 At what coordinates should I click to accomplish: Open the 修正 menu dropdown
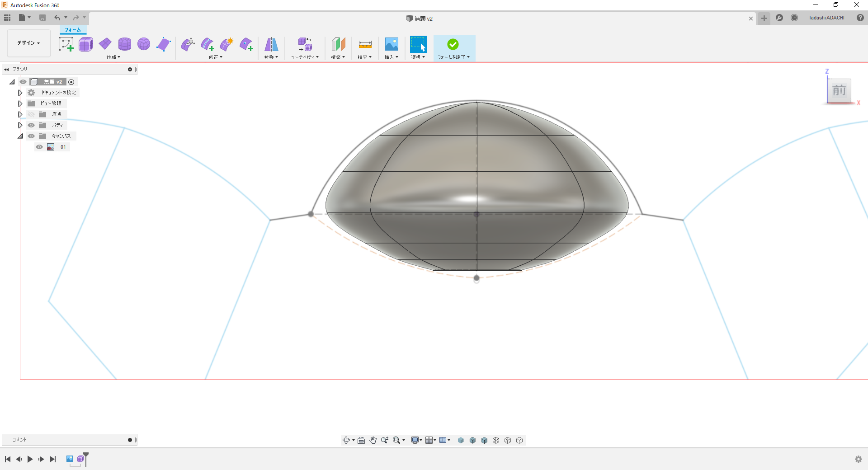coord(215,57)
